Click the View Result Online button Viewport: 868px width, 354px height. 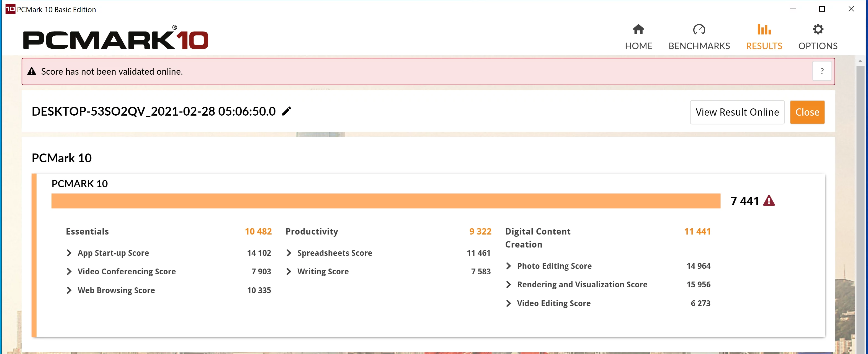[x=737, y=112]
